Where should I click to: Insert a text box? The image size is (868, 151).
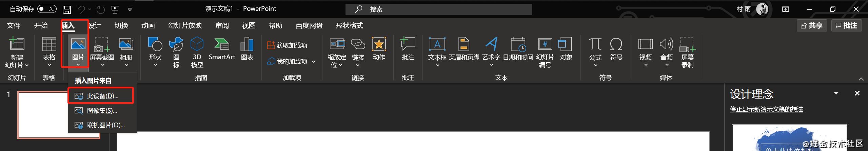click(x=437, y=49)
